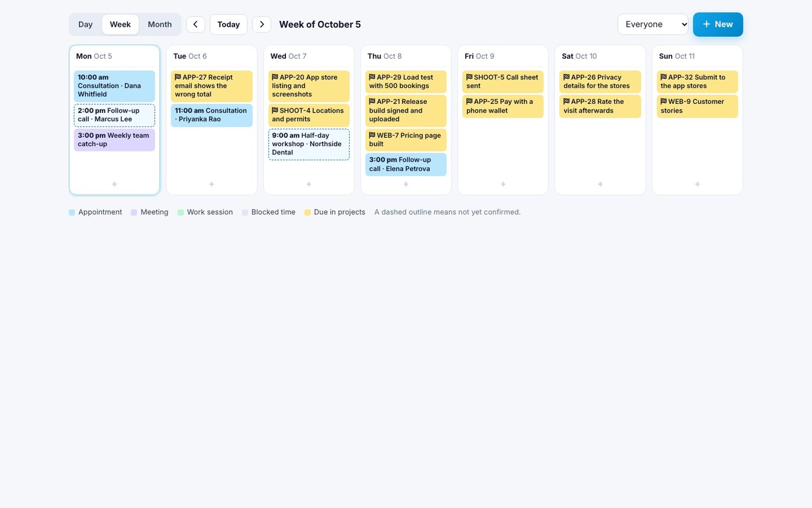Open APP-29 Load test with 500 bookings
The width and height of the screenshot is (812, 508).
pos(406,81)
